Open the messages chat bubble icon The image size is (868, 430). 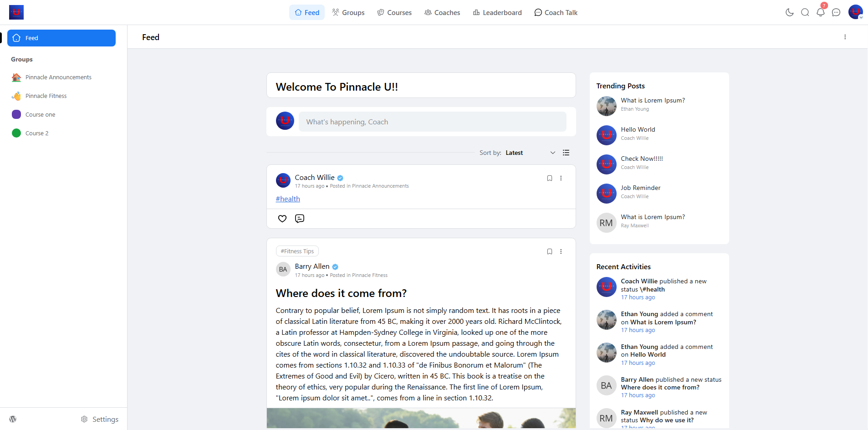836,12
